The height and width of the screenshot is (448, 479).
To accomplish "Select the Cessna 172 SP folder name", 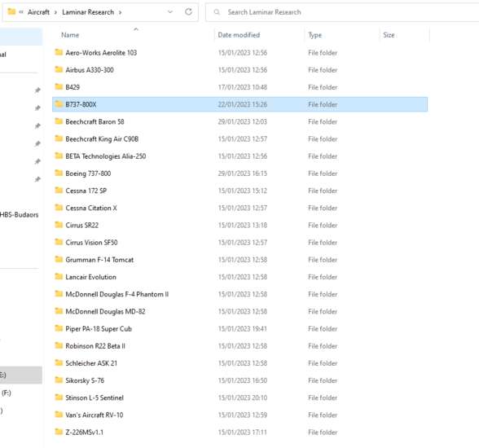I will point(86,191).
